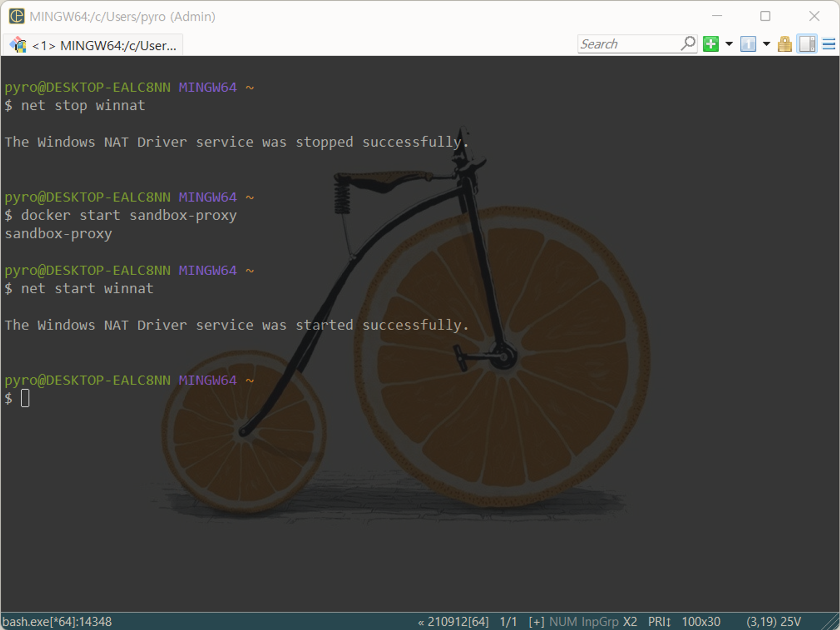The height and width of the screenshot is (630, 840).
Task: Toggle the alternative mode pane icon
Action: [x=807, y=44]
